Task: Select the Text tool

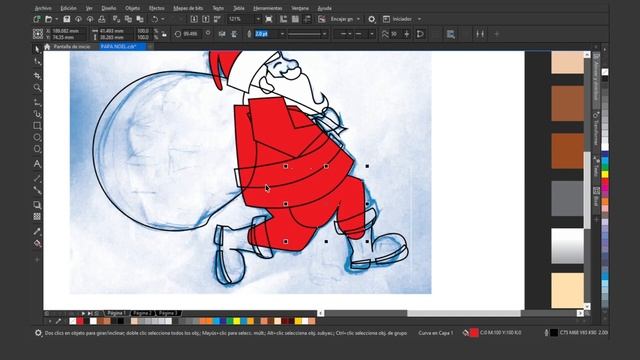Action: click(x=37, y=164)
